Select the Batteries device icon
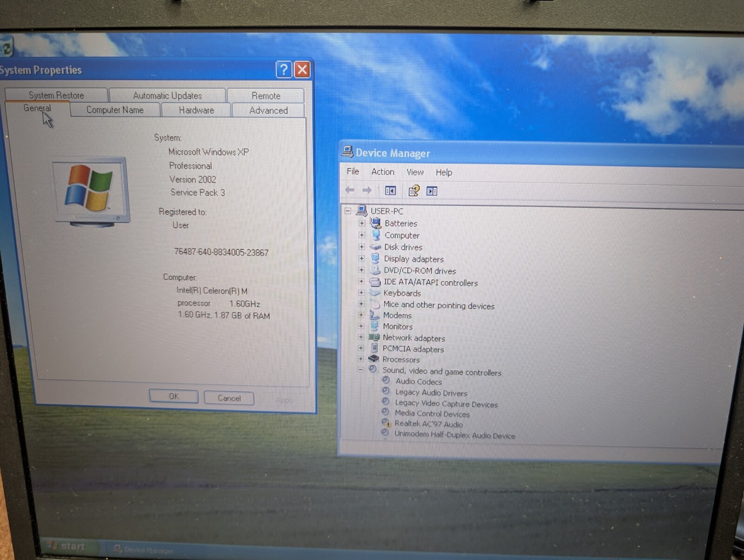The image size is (744, 560). pos(376,223)
